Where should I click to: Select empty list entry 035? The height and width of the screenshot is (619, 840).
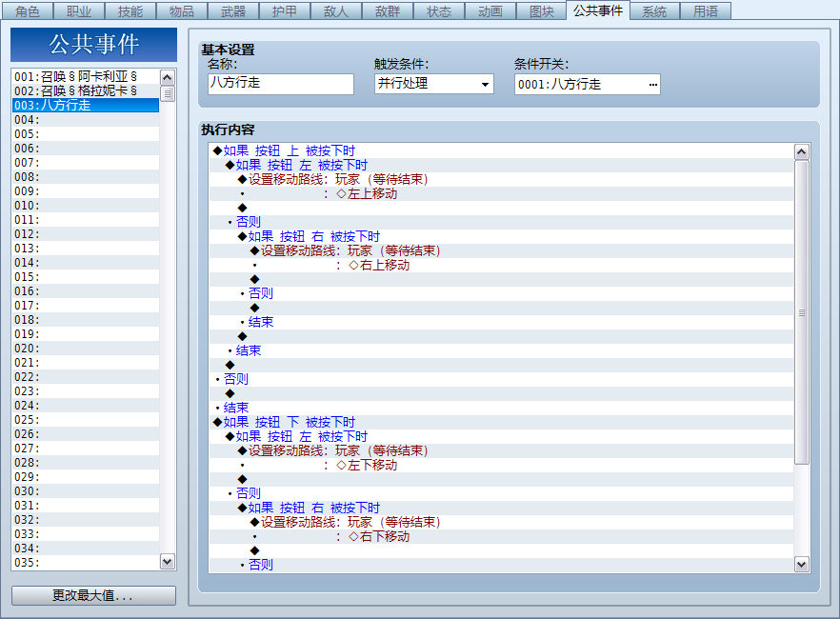tap(86, 562)
